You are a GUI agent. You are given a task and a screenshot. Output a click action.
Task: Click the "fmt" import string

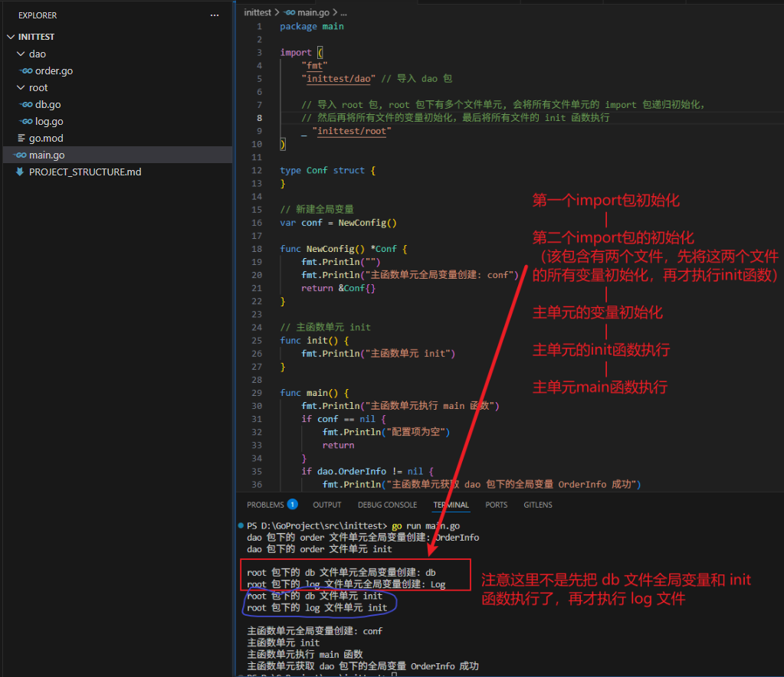click(314, 65)
